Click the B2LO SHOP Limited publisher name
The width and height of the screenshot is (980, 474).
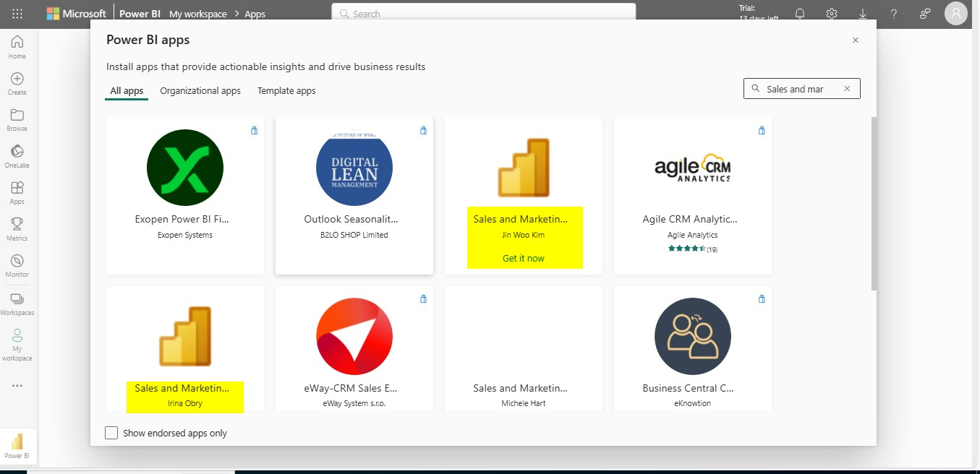pyautogui.click(x=354, y=235)
